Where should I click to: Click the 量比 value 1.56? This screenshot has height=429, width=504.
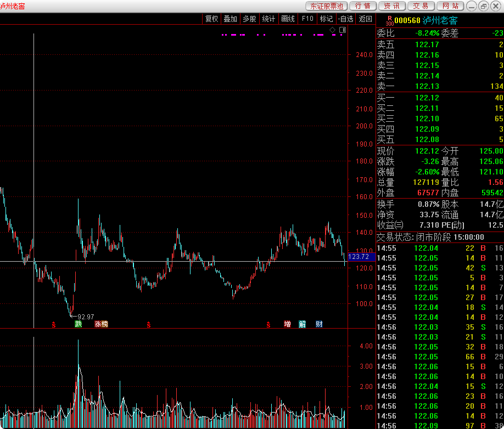point(495,182)
